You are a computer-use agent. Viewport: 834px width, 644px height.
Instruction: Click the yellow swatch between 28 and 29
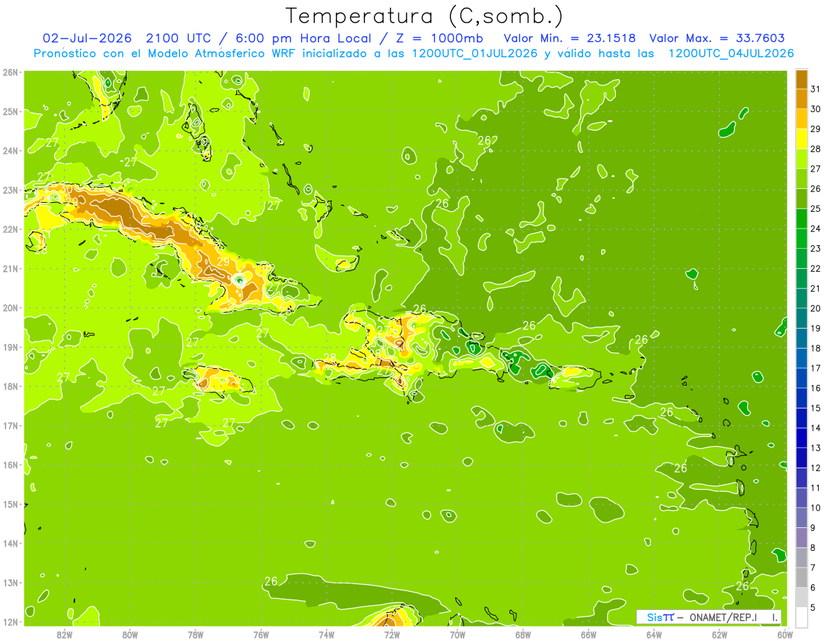point(801,138)
